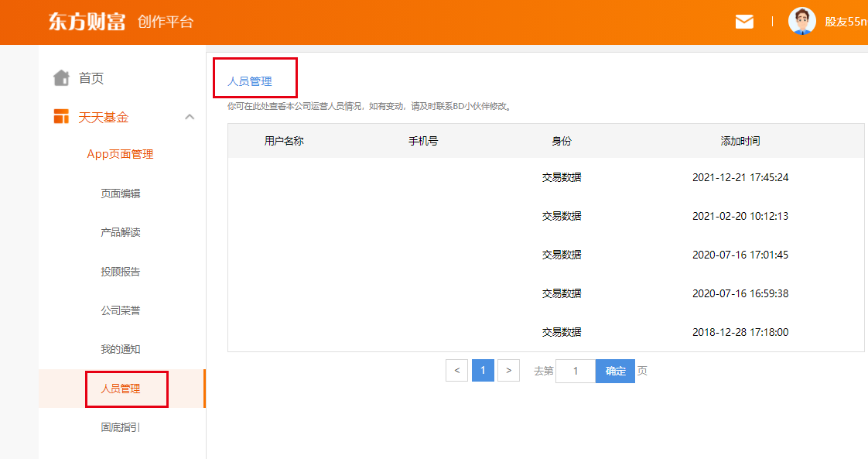The width and height of the screenshot is (868, 459).
Task: Select page 1 in pagination
Action: [483, 371]
